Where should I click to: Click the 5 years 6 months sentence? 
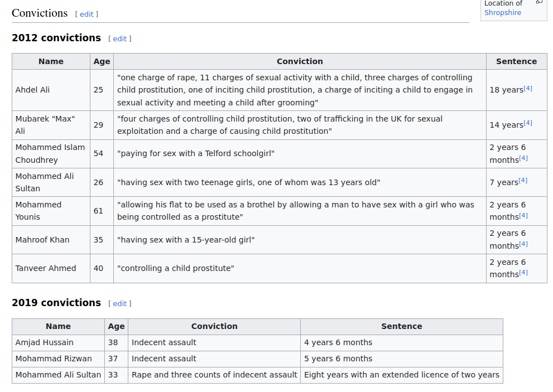pyautogui.click(x=338, y=359)
